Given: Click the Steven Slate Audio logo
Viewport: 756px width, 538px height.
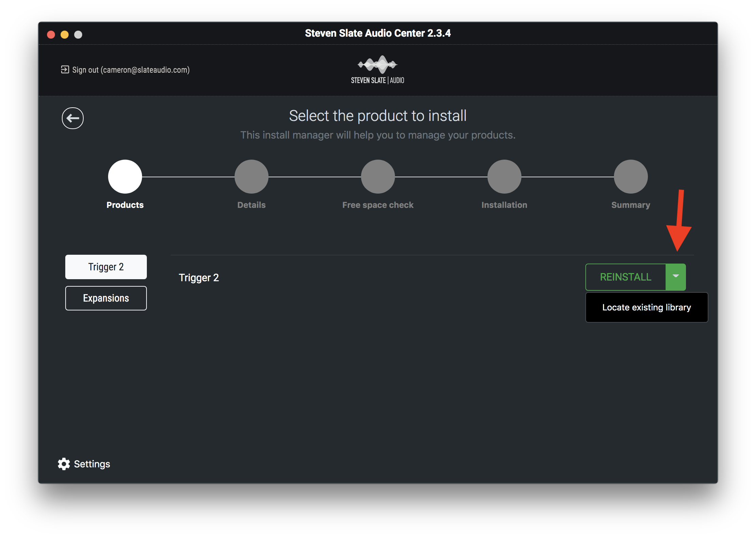Looking at the screenshot, I should click(x=378, y=70).
